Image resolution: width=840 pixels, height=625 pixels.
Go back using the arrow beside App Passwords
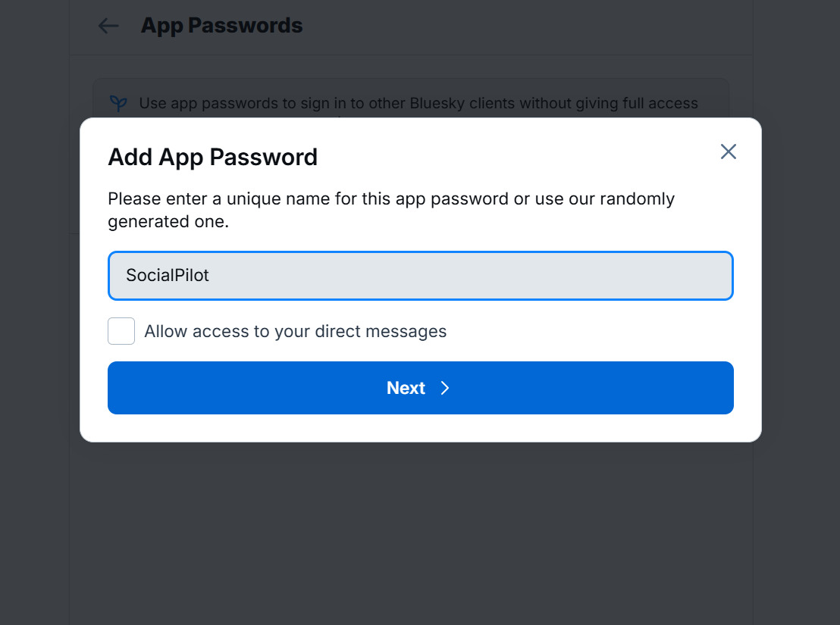(x=108, y=26)
